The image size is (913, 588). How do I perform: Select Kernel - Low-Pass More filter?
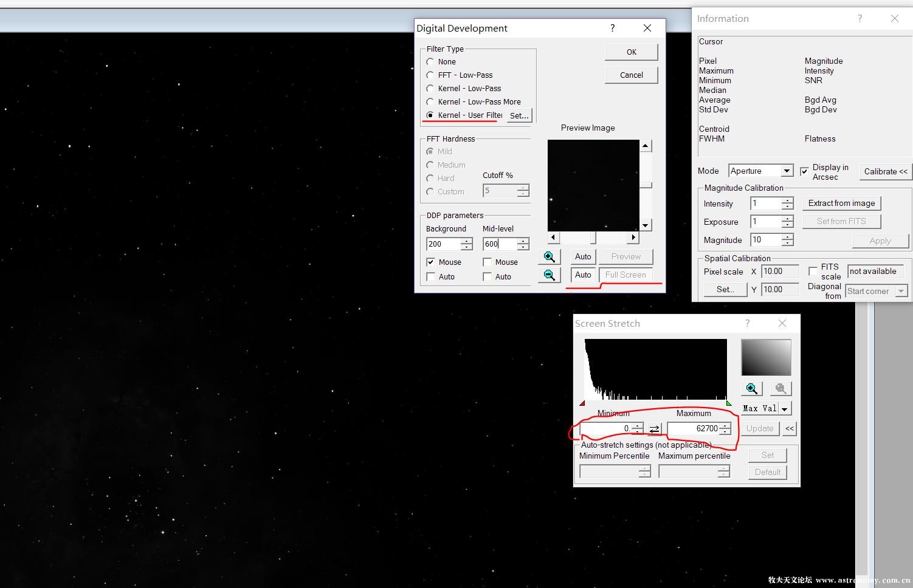point(430,102)
